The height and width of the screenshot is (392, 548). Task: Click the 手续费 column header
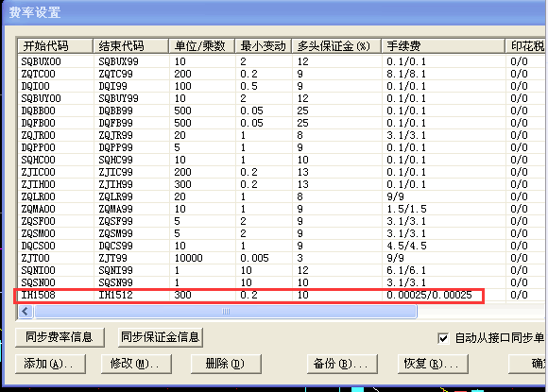click(x=443, y=45)
